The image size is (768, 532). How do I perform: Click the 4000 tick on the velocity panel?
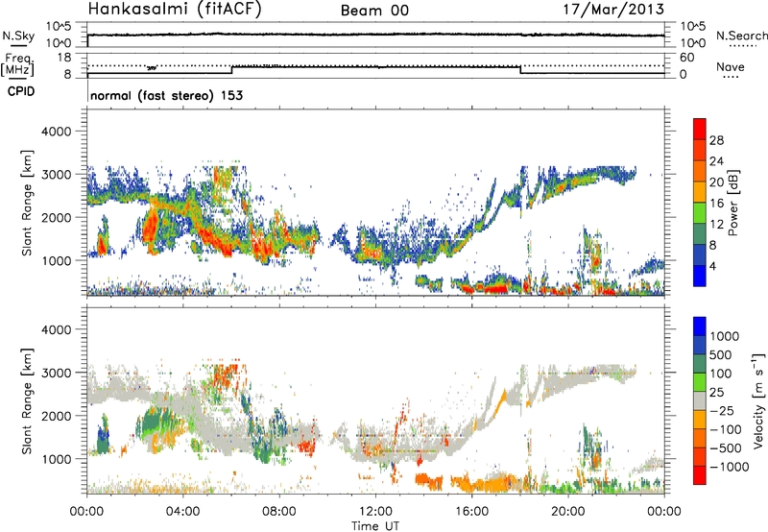56,329
